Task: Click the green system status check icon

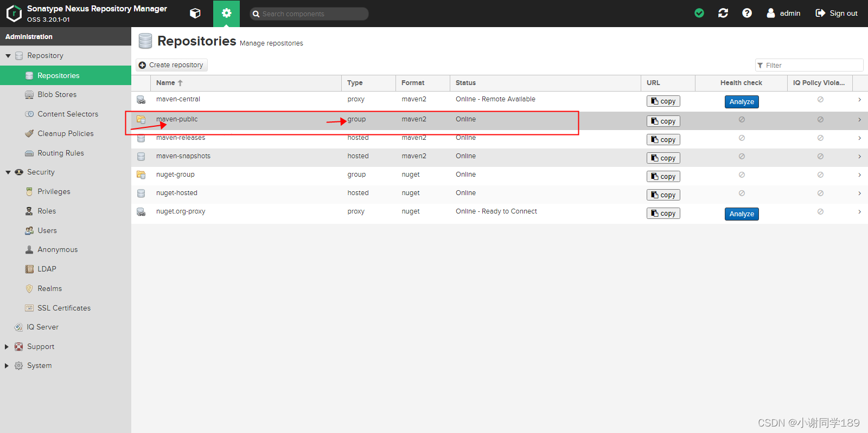Action: [699, 13]
